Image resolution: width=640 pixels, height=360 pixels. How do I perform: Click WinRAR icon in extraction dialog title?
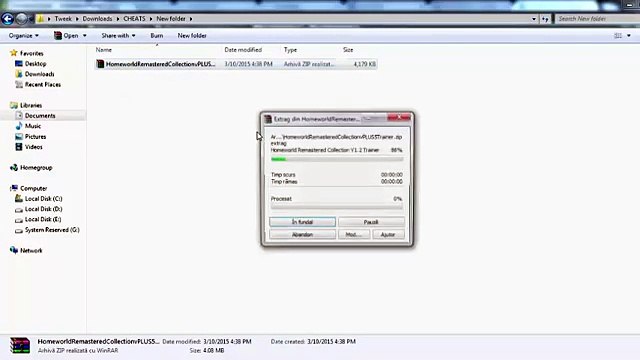tap(268, 119)
